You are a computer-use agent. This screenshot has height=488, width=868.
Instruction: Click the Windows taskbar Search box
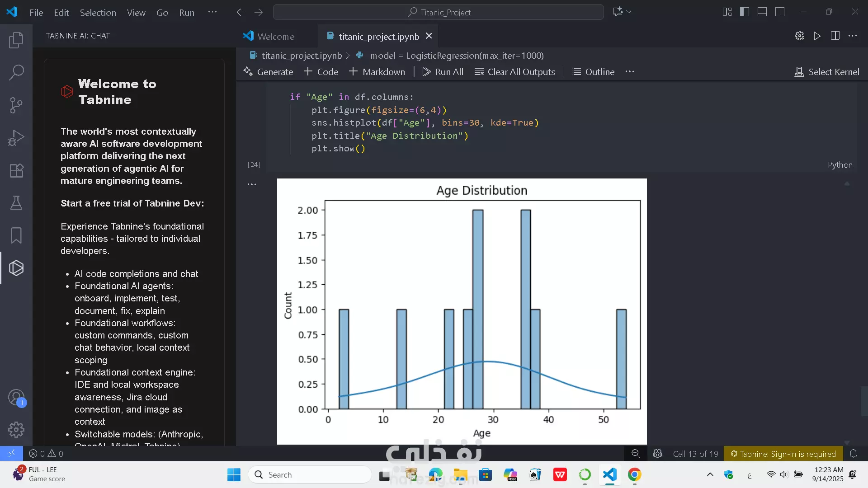[310, 474]
